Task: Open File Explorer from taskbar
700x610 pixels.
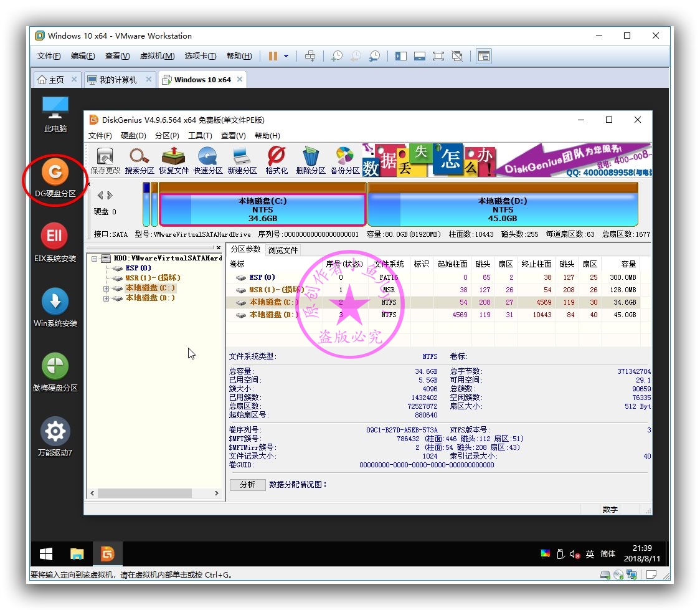Action: pyautogui.click(x=77, y=554)
